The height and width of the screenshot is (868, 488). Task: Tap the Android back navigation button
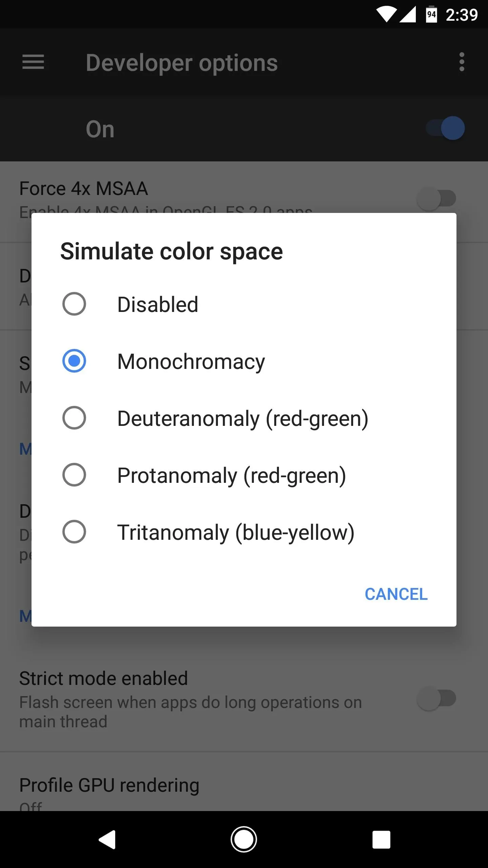[107, 840]
